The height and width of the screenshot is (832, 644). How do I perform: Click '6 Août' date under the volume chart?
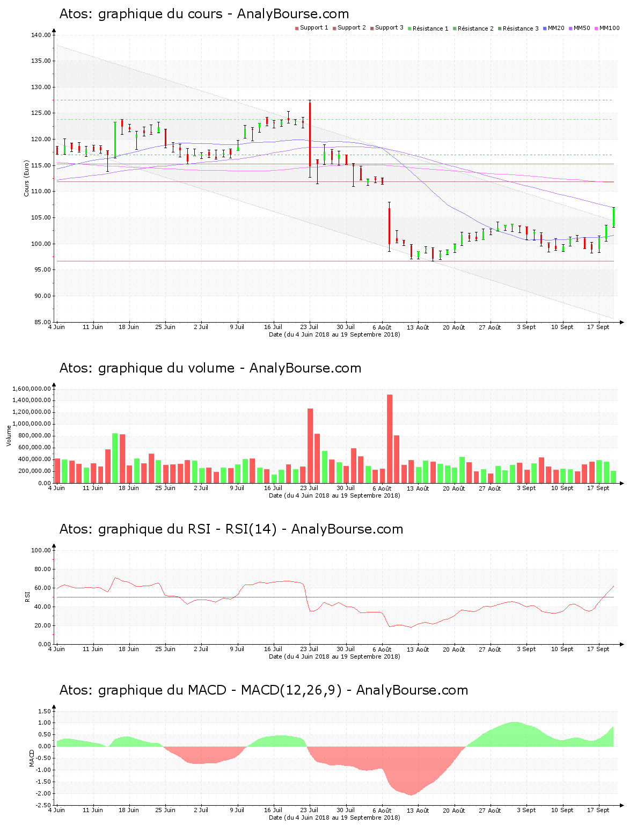(x=382, y=488)
